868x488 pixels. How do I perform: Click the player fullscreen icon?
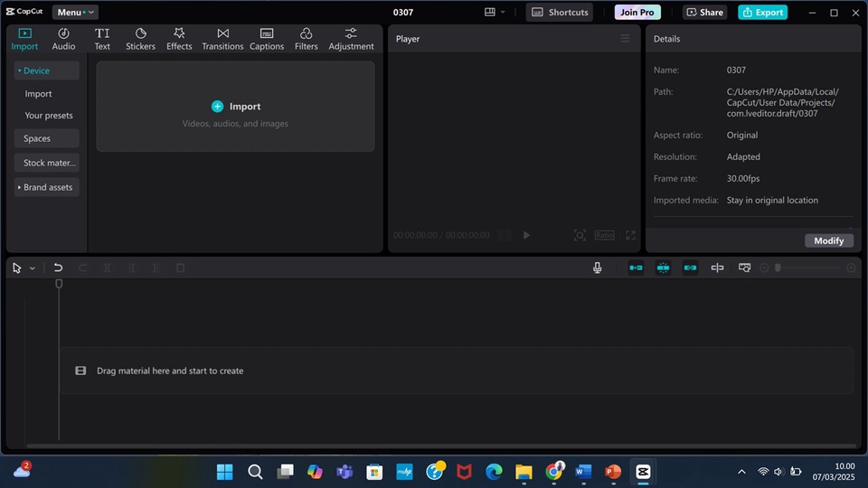point(630,235)
